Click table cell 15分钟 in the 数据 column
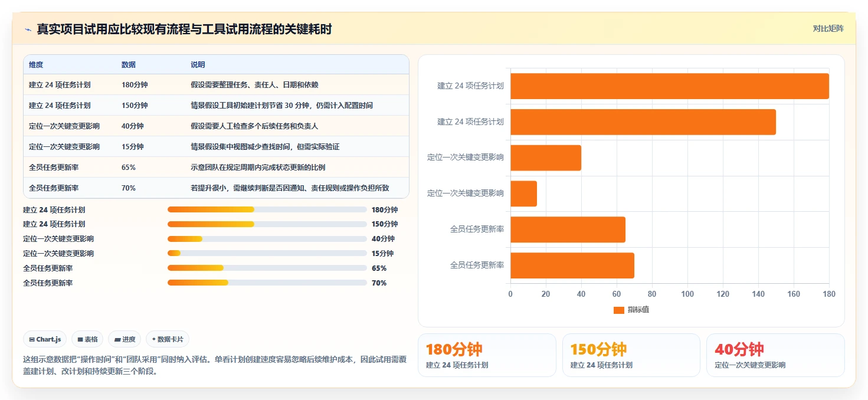This screenshot has width=868, height=400. coord(133,147)
